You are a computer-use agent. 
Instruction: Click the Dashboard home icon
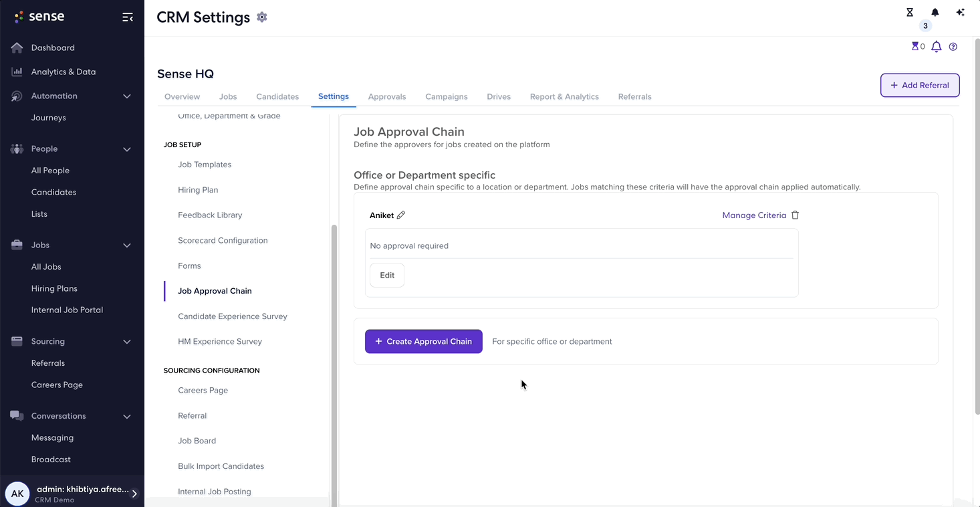pos(17,47)
